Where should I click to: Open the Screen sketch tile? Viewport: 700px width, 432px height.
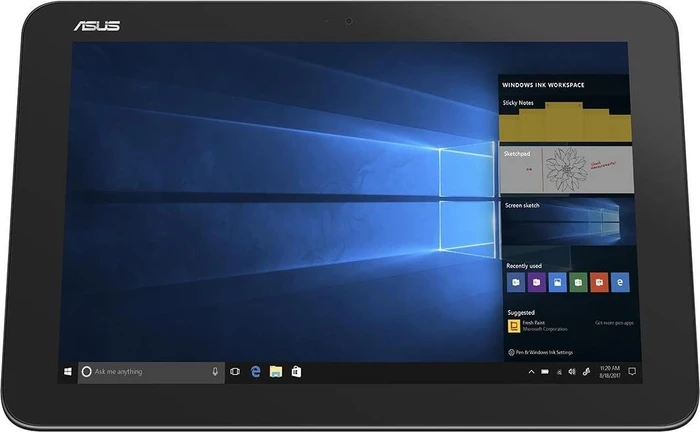click(568, 222)
